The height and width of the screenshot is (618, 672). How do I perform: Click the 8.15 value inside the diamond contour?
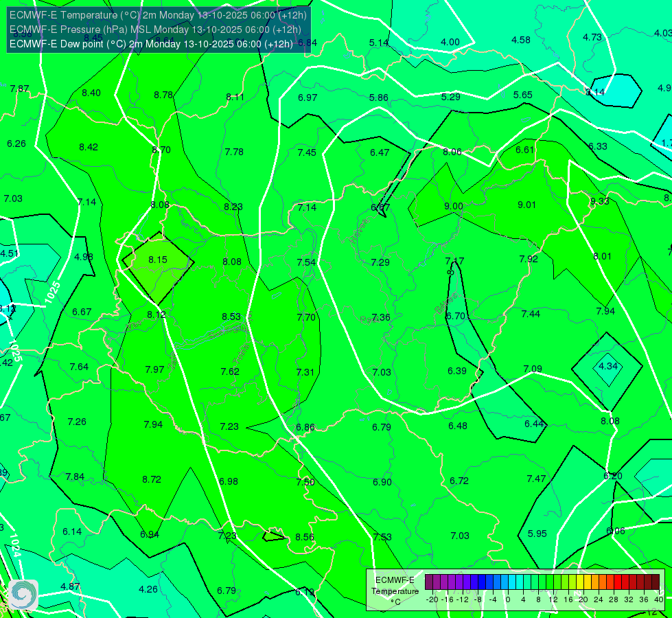click(158, 260)
